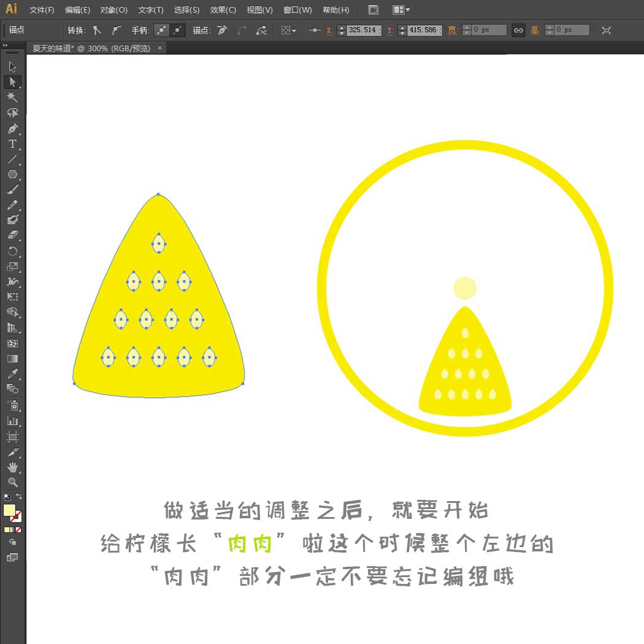Open 视图(V) menu
Screen dimensions: 644x644
pyautogui.click(x=259, y=10)
